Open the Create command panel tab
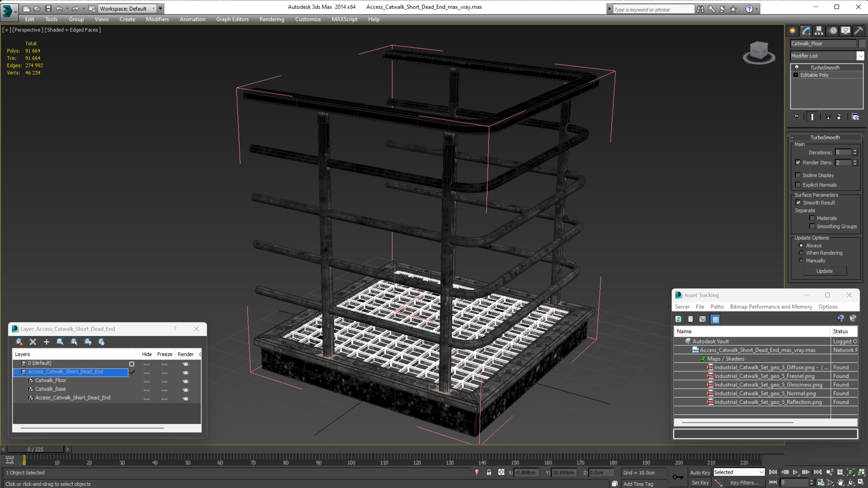 793,31
